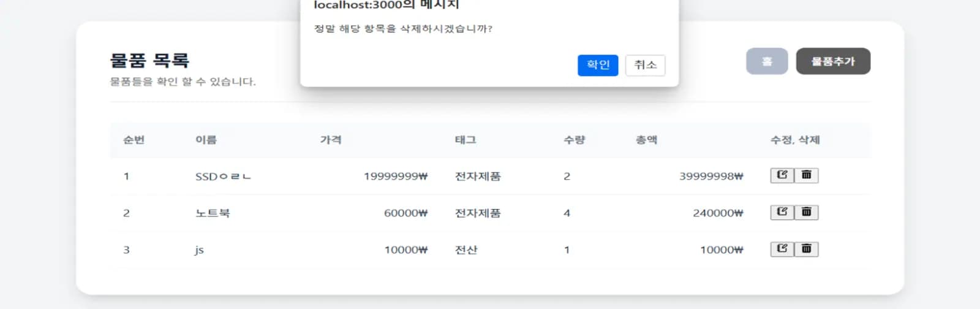Screen dimensions: 980x309
Task: Edit the 노트북 item
Action: pyautogui.click(x=782, y=212)
